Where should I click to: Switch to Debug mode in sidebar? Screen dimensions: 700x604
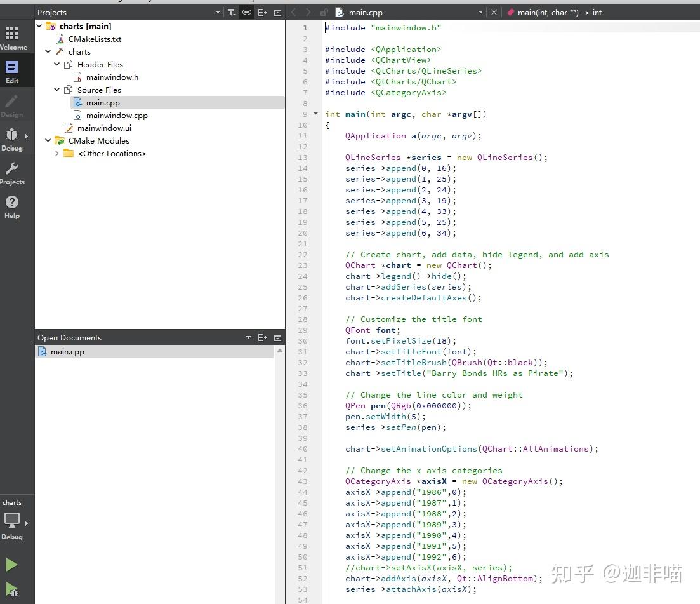12,139
